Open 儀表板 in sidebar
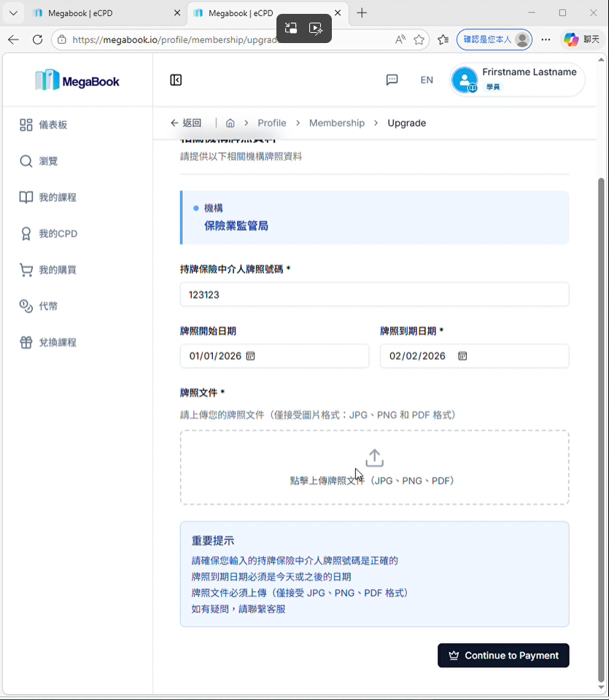Viewport: 609px width, 700px height. coord(43,125)
